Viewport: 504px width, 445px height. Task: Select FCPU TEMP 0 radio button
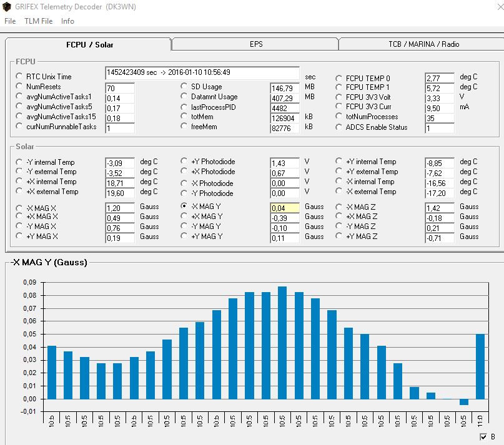pyautogui.click(x=338, y=78)
